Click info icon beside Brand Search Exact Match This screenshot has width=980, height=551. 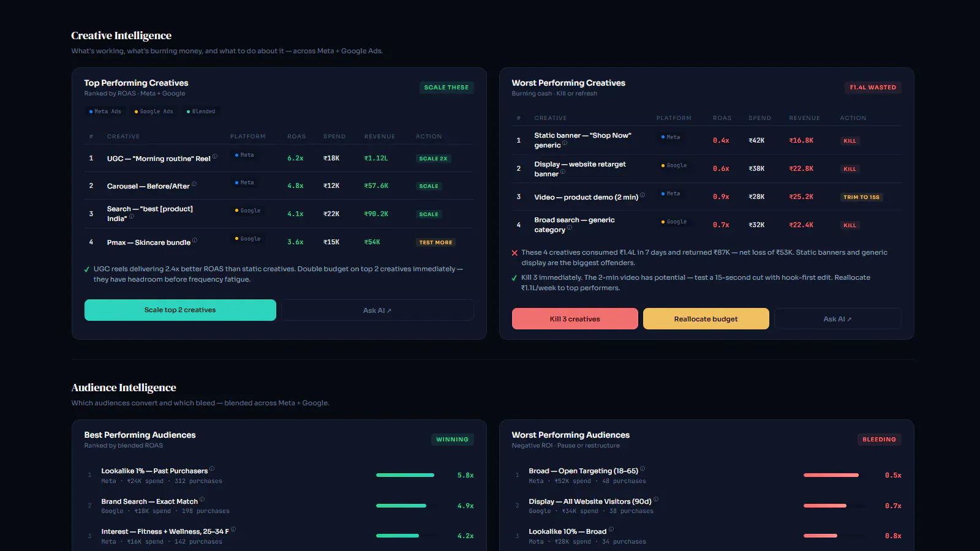coord(202,500)
